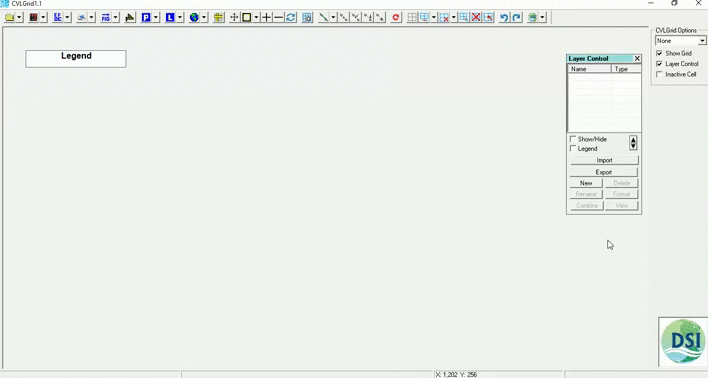Click the Import button

604,160
